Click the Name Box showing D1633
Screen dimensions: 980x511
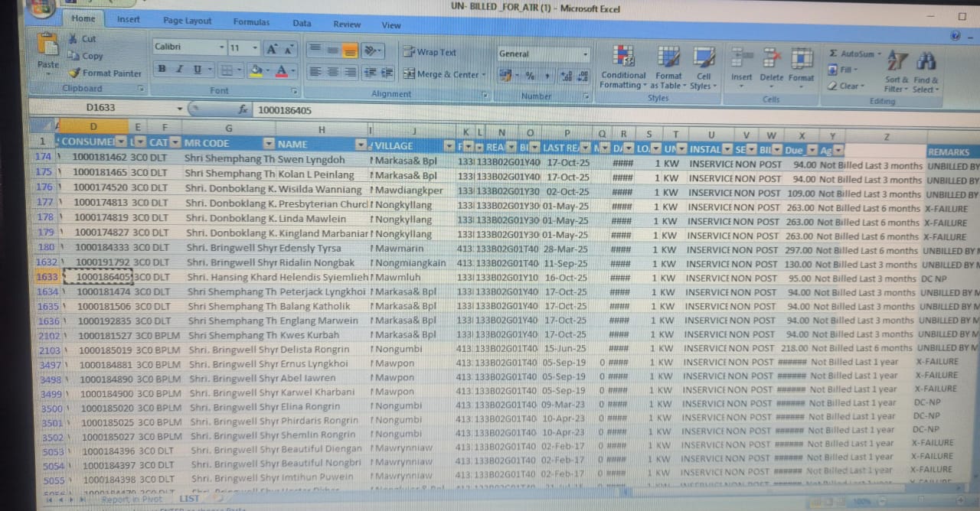(100, 108)
